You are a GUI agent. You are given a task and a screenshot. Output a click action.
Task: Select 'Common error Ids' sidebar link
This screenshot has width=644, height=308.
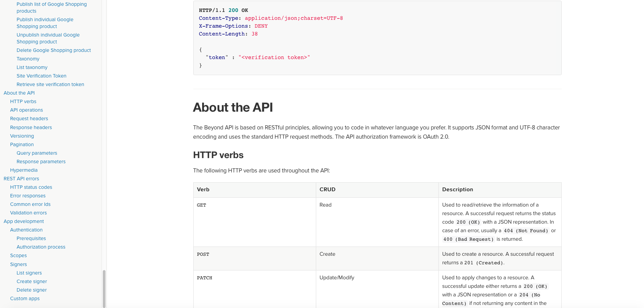tap(30, 204)
